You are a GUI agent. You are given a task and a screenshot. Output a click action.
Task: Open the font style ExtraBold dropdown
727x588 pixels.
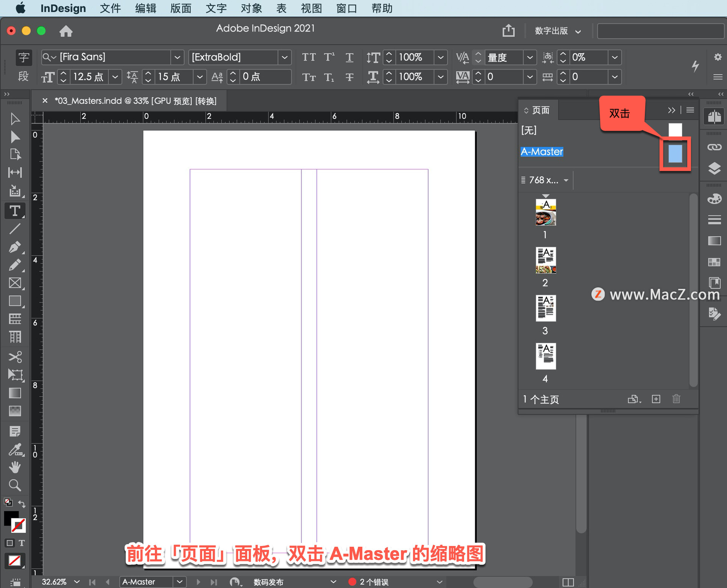[x=284, y=57]
